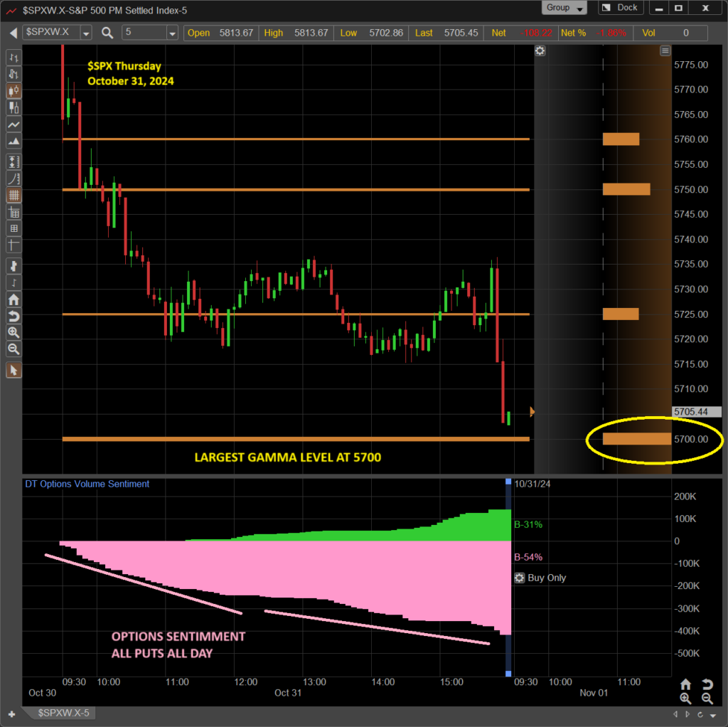Click the 5700 gamma level bar

click(x=636, y=439)
